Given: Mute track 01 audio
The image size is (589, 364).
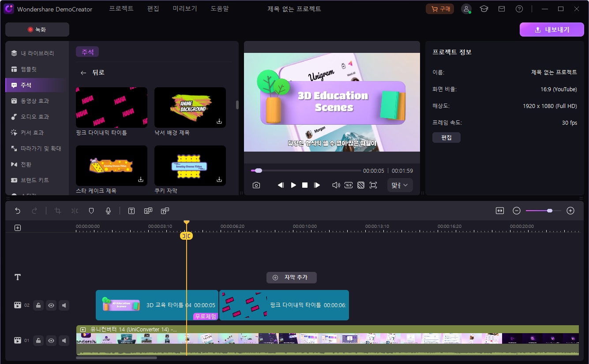Looking at the screenshot, I should [64, 340].
